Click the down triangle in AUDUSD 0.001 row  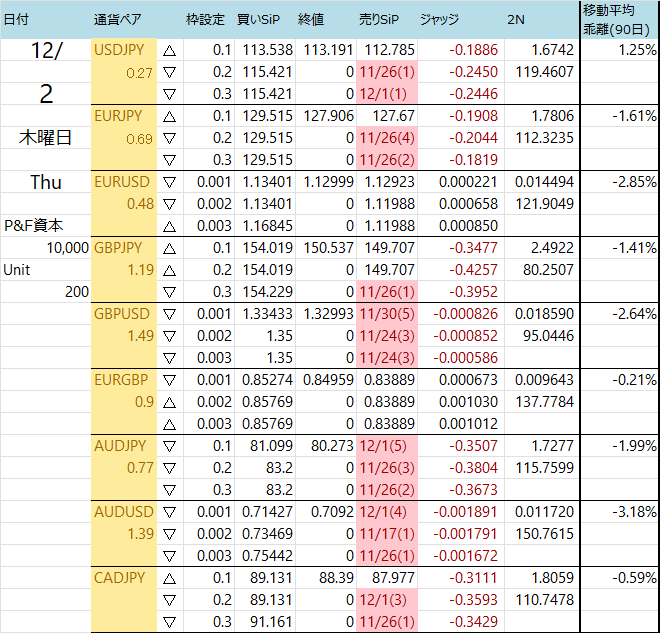[x=169, y=513]
